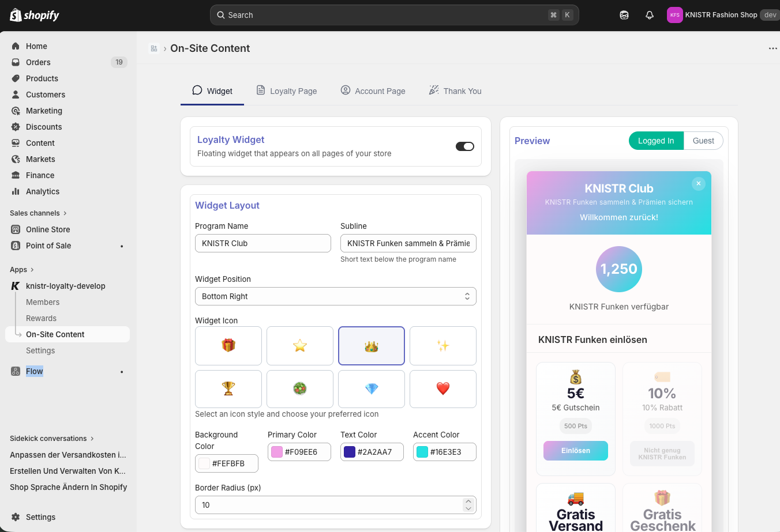Click the Settings gear icon at bottom
Screen dimensions: 780x532
(16, 517)
